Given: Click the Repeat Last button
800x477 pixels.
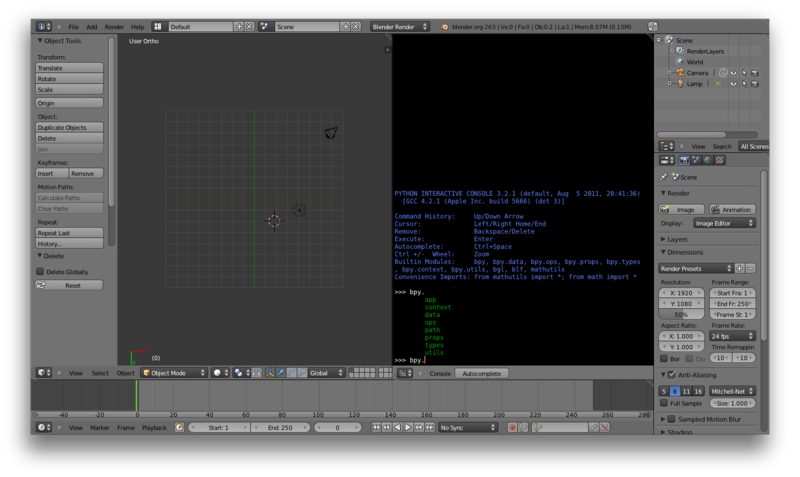Looking at the screenshot, I should 69,233.
